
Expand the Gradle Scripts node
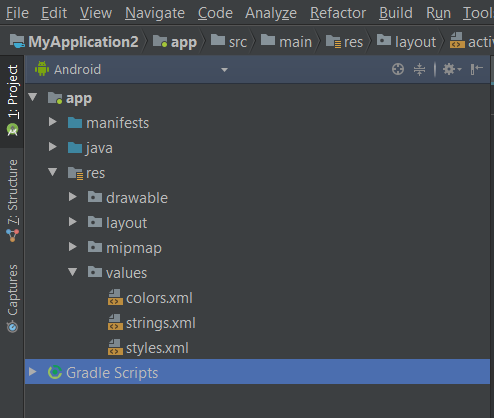click(33, 372)
